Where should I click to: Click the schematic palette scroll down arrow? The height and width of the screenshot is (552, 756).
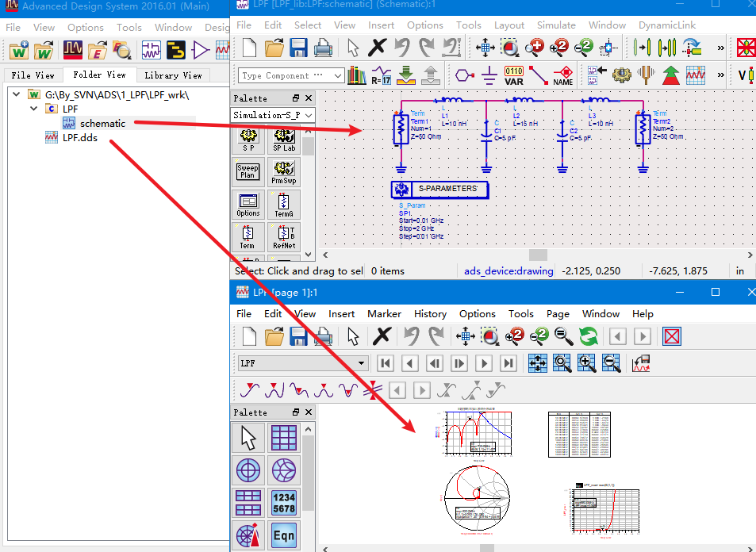pos(309,254)
